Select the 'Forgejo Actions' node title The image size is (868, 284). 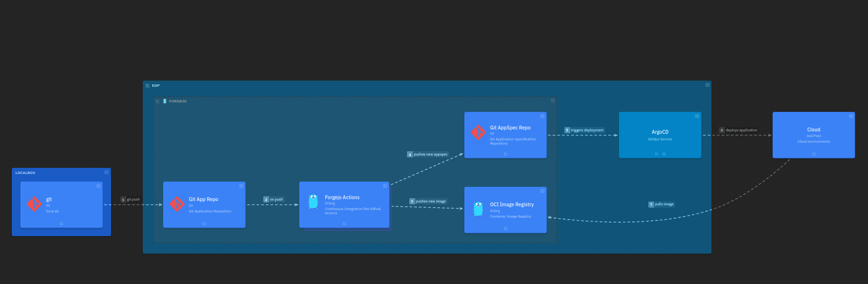[x=342, y=198]
